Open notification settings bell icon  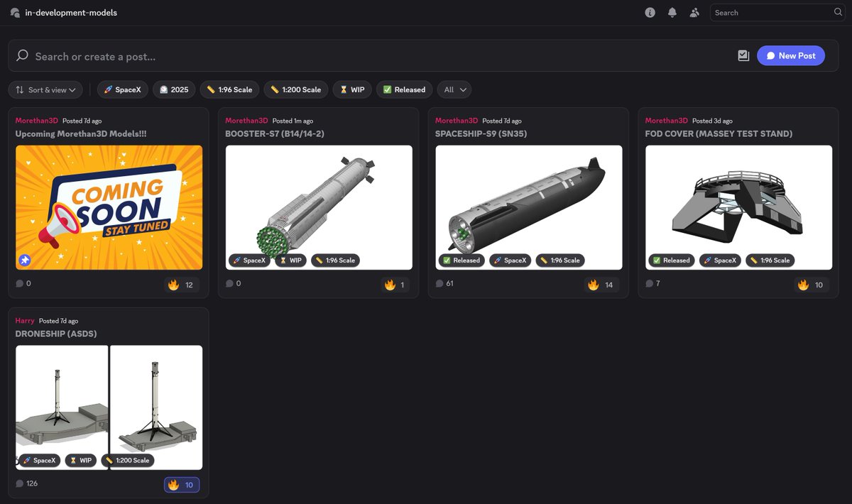672,13
